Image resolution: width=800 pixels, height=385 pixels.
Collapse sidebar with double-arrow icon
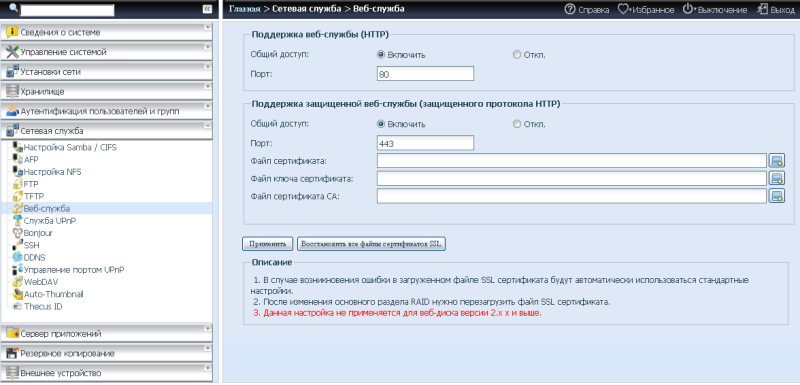pyautogui.click(x=207, y=9)
